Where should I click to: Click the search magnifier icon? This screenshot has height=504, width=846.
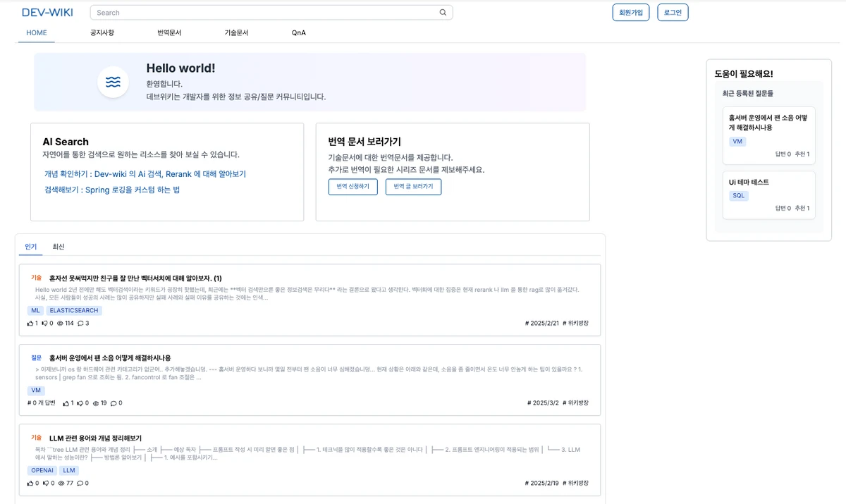pos(443,13)
